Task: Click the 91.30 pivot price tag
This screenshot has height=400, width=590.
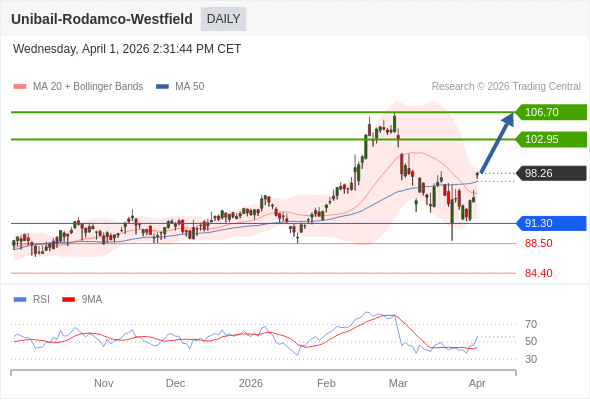Action: [551, 223]
